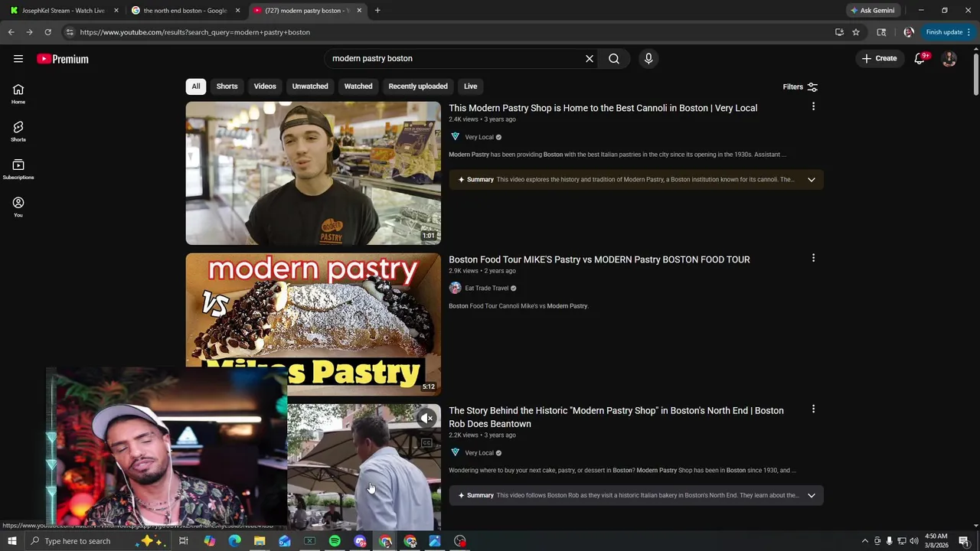Open a new browser tab
Image resolution: width=980 pixels, height=551 pixels.
377,11
